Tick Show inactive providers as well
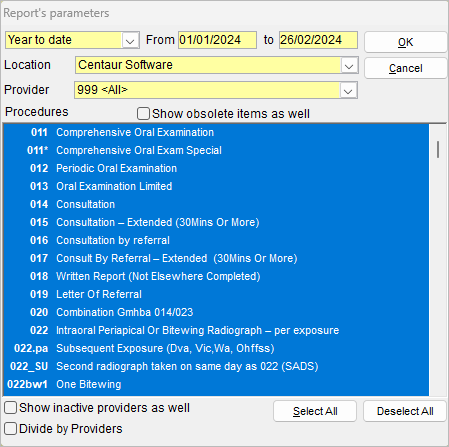The image size is (449, 447). [10, 407]
